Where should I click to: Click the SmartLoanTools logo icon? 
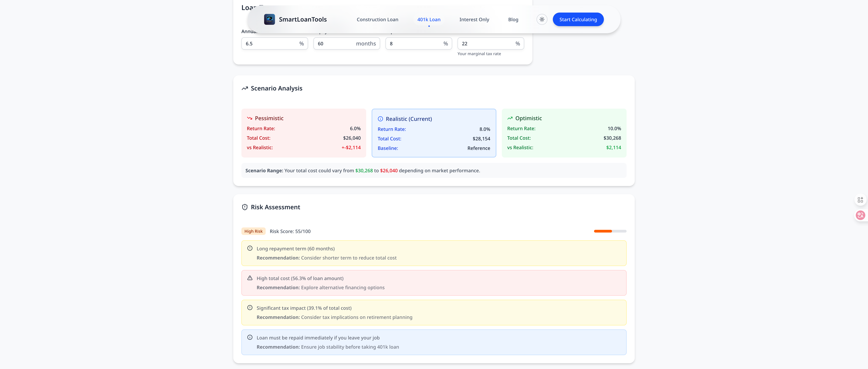269,19
